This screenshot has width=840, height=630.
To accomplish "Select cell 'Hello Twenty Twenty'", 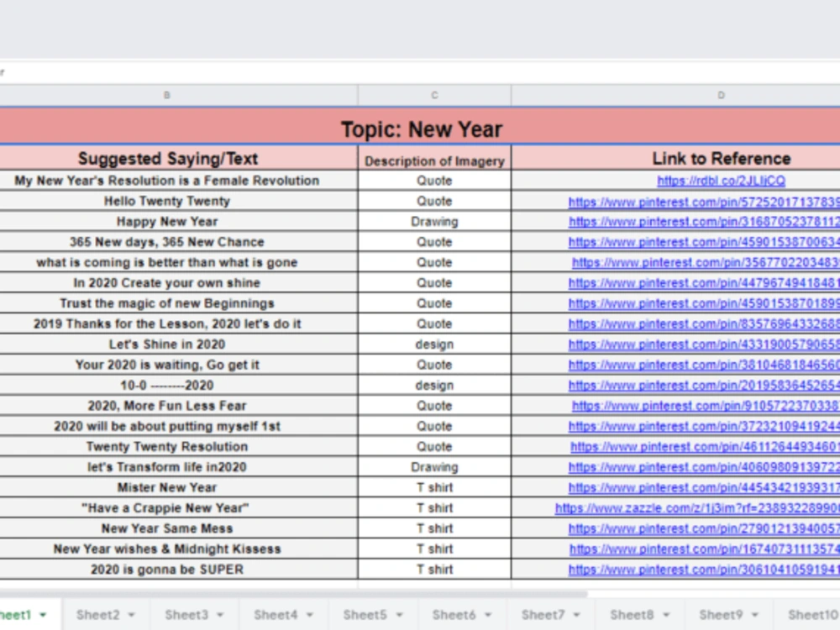I will [178, 201].
